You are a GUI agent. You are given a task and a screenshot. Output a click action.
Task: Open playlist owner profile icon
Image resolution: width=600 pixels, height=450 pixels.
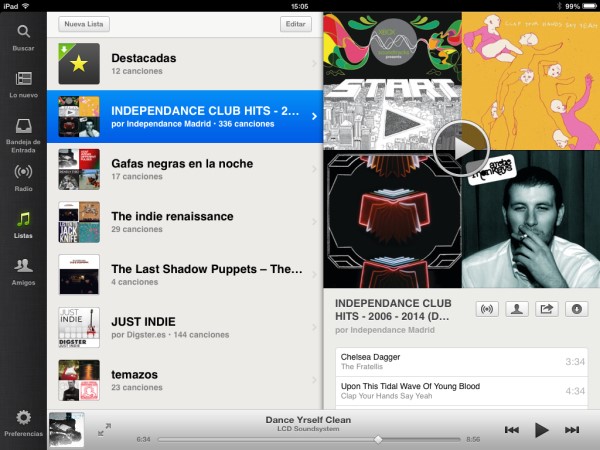pyautogui.click(x=517, y=309)
